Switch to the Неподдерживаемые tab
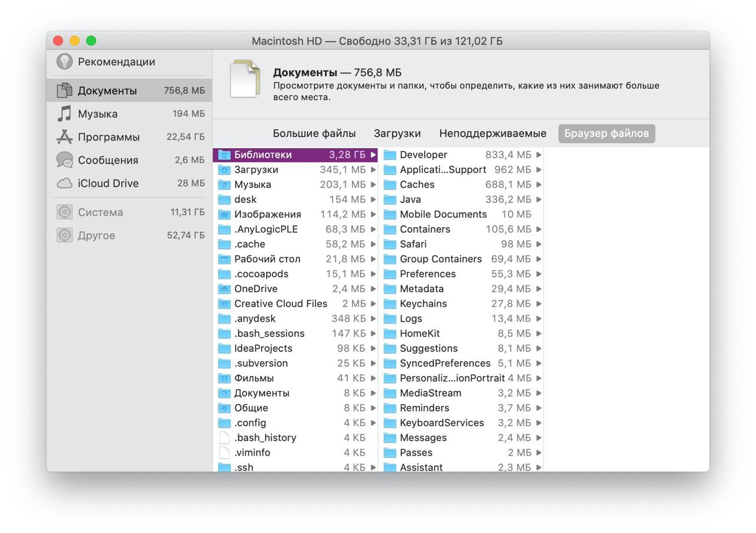 pyautogui.click(x=493, y=133)
